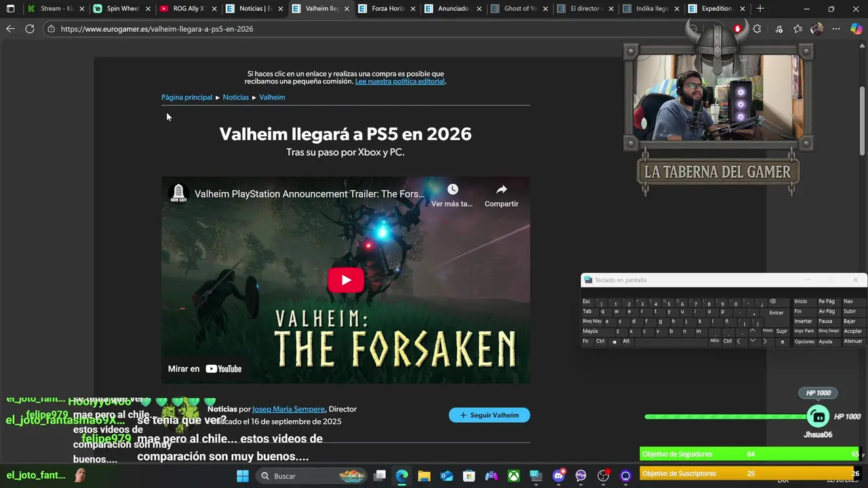Click the taskbar Buscar search box
Image resolution: width=868 pixels, height=488 pixels.
[x=312, y=476]
